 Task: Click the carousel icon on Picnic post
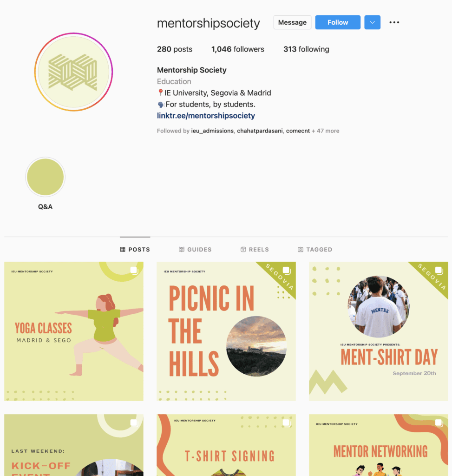287,270
